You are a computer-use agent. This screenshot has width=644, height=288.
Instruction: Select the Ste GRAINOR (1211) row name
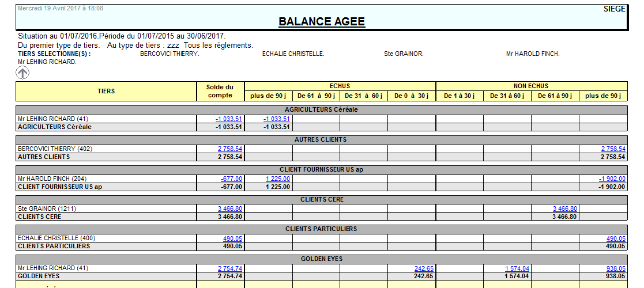point(47,209)
